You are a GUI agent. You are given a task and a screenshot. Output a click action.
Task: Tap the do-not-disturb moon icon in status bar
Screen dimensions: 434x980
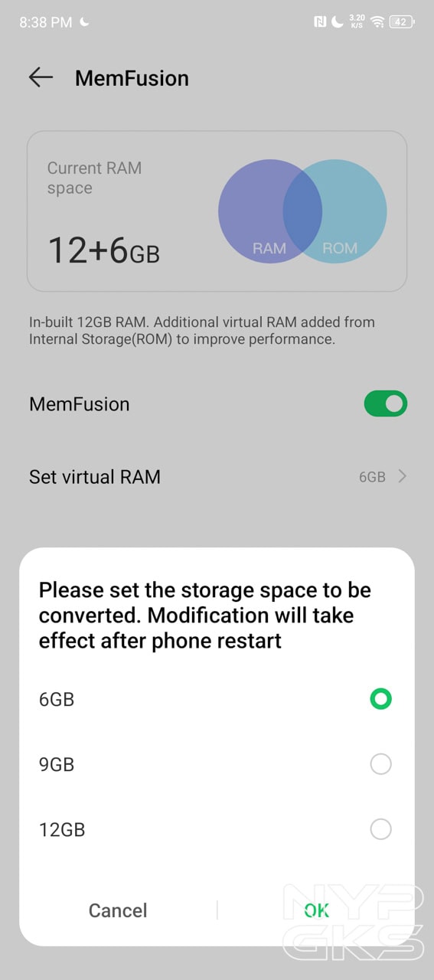tap(338, 22)
